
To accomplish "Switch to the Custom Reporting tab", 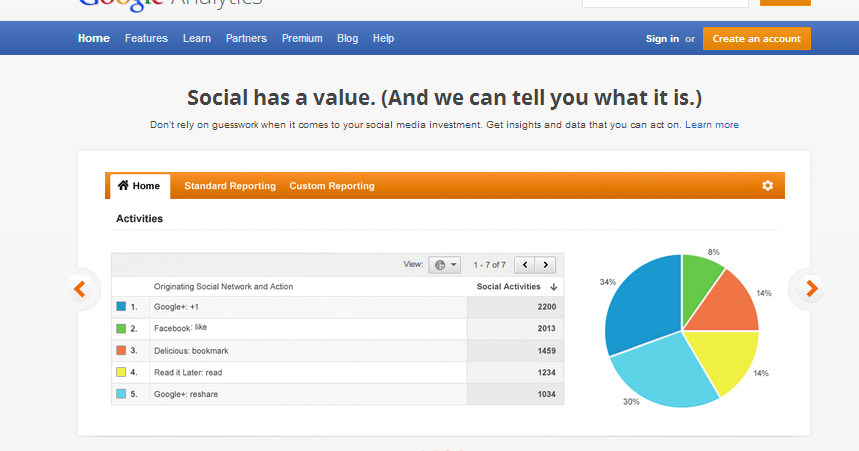I will pyautogui.click(x=332, y=186).
